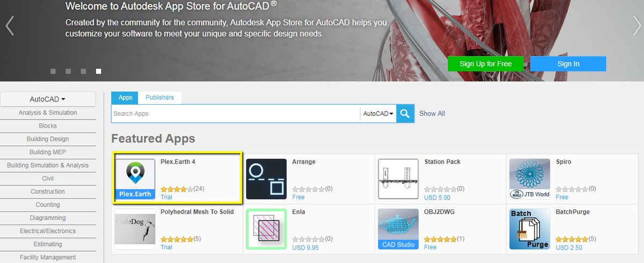Select the Electrical/Electronics category

click(x=48, y=231)
